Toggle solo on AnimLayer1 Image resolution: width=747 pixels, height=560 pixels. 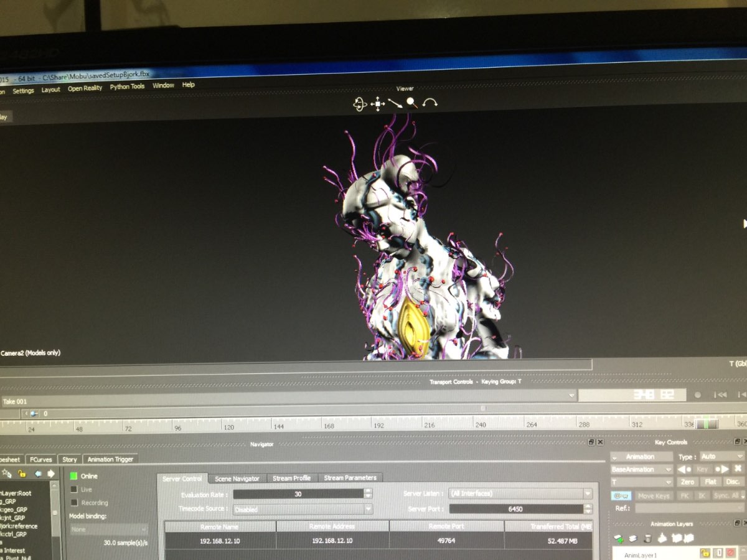point(718,553)
